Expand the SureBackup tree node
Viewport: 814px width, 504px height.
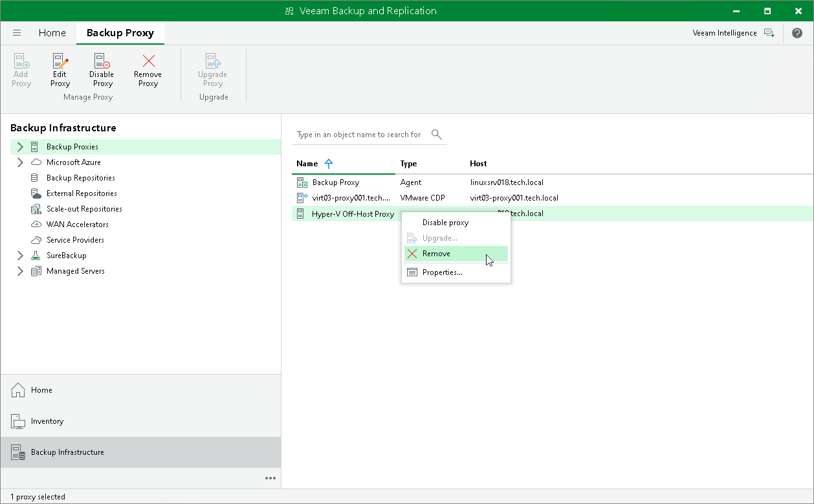20,256
